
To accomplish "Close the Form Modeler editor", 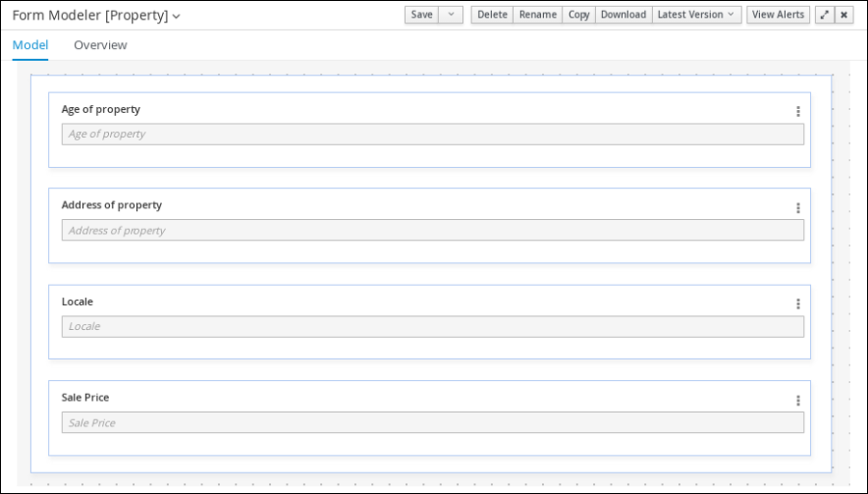I will (x=844, y=14).
